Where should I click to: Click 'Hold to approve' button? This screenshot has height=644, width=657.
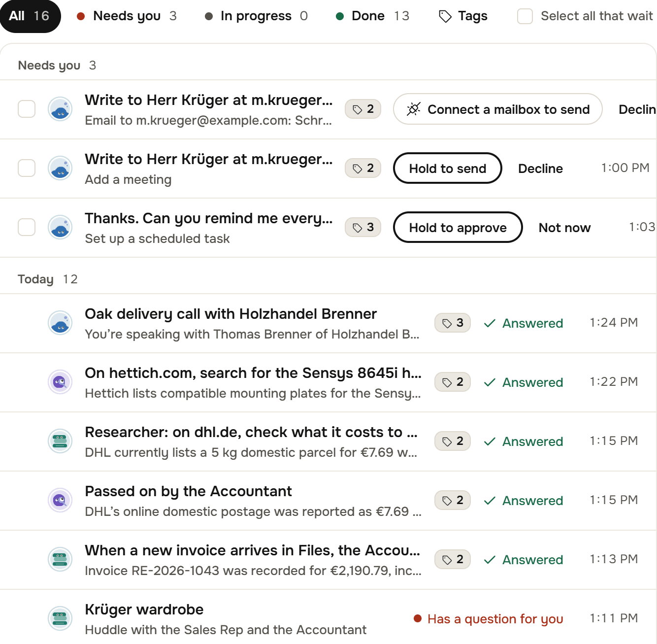[x=458, y=227]
